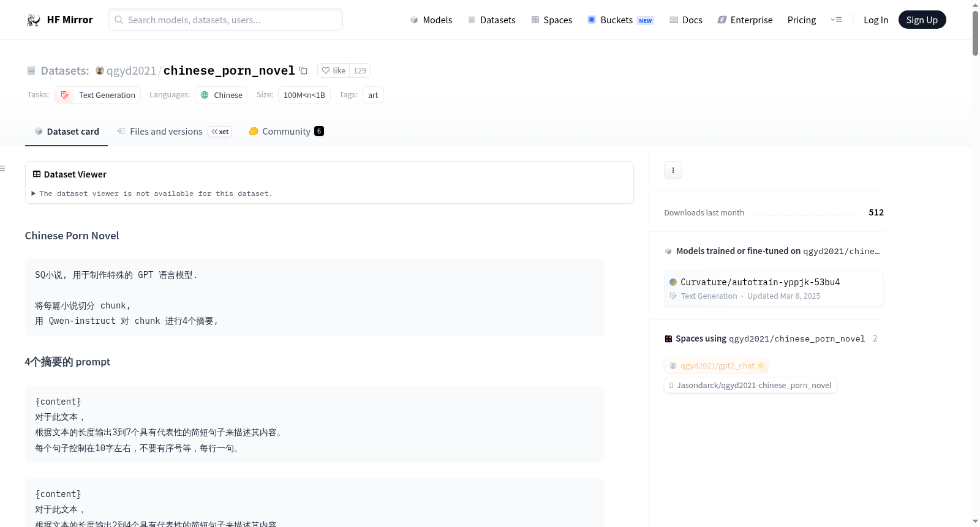Open the Docs link in the header
Image resolution: width=980 pixels, height=527 pixels.
coord(686,20)
